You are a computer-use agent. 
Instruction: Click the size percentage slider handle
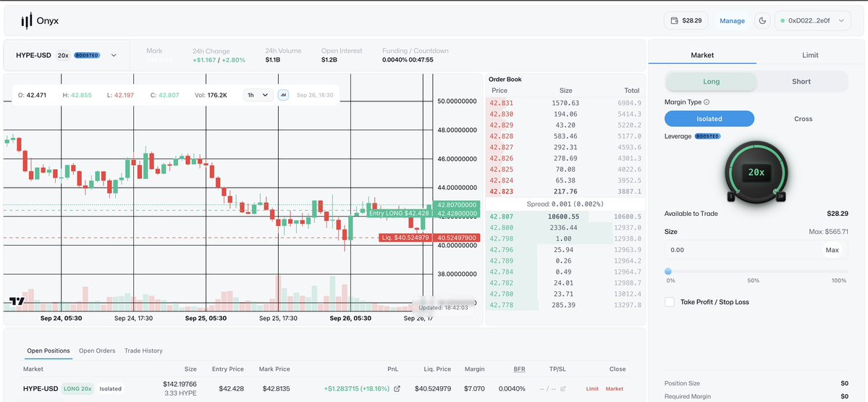click(668, 272)
